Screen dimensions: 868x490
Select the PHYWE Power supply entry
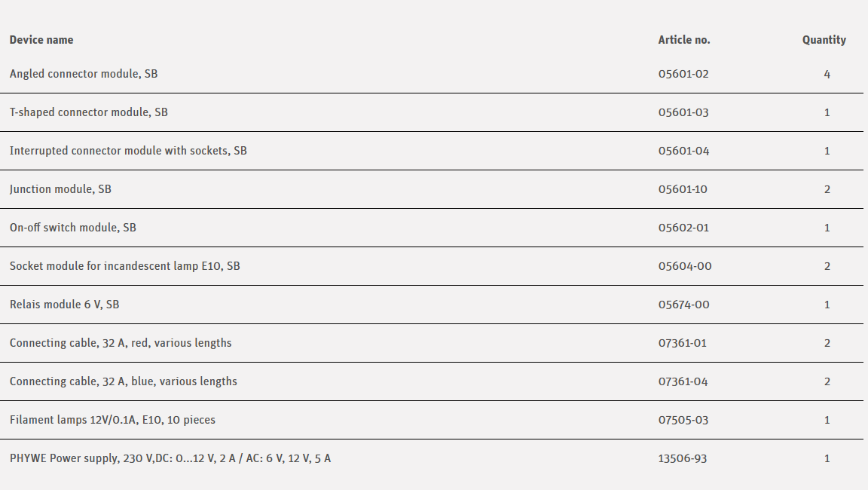click(x=170, y=458)
